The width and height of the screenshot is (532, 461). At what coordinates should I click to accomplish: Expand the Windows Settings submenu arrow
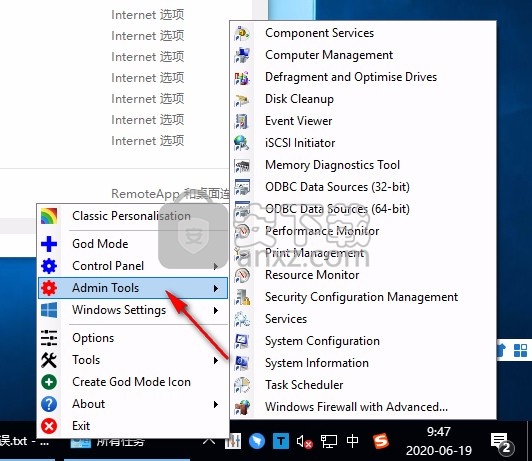click(x=216, y=310)
